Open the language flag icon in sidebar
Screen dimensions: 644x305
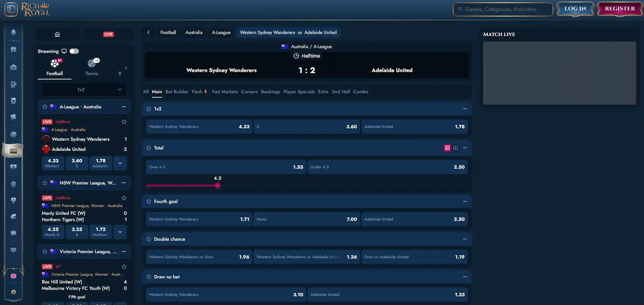coord(13,276)
